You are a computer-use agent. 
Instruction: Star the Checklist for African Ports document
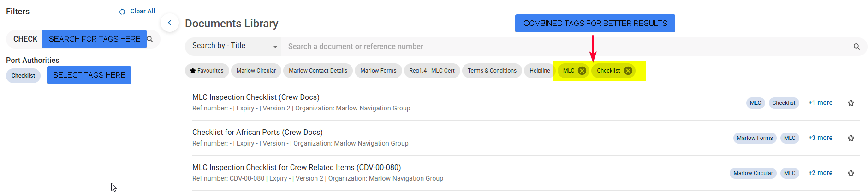851,138
